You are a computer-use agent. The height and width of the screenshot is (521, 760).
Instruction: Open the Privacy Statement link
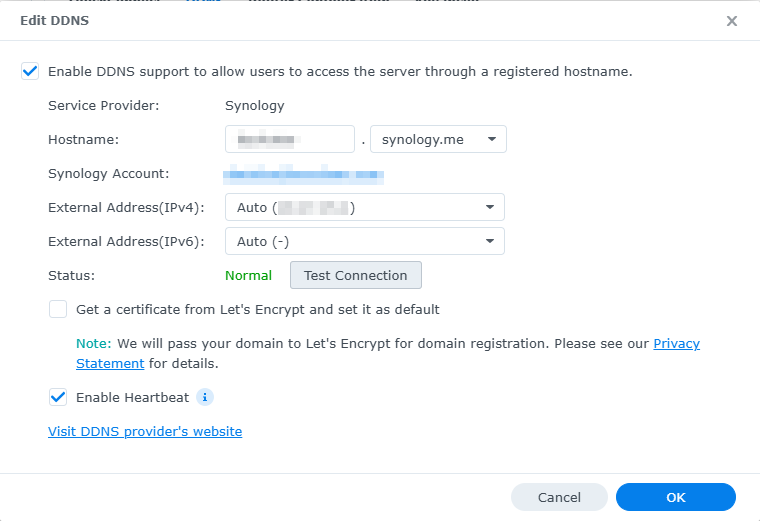tap(676, 343)
